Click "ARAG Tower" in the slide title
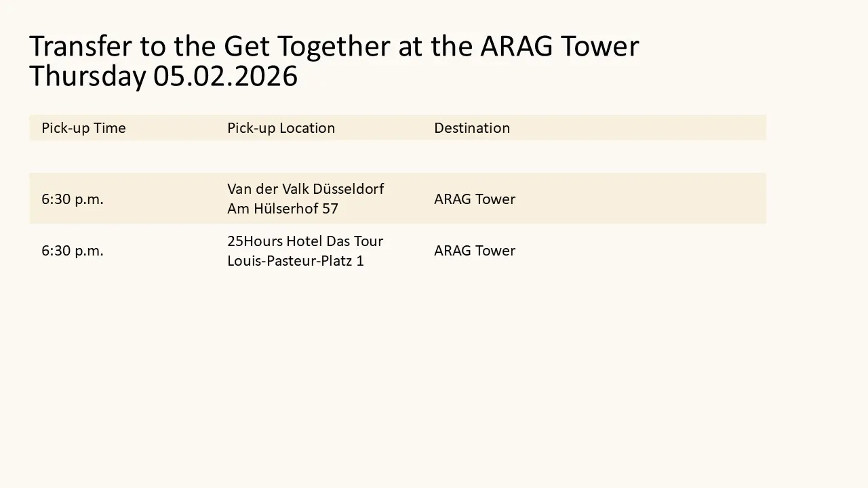This screenshot has width=868, height=488. (x=559, y=46)
